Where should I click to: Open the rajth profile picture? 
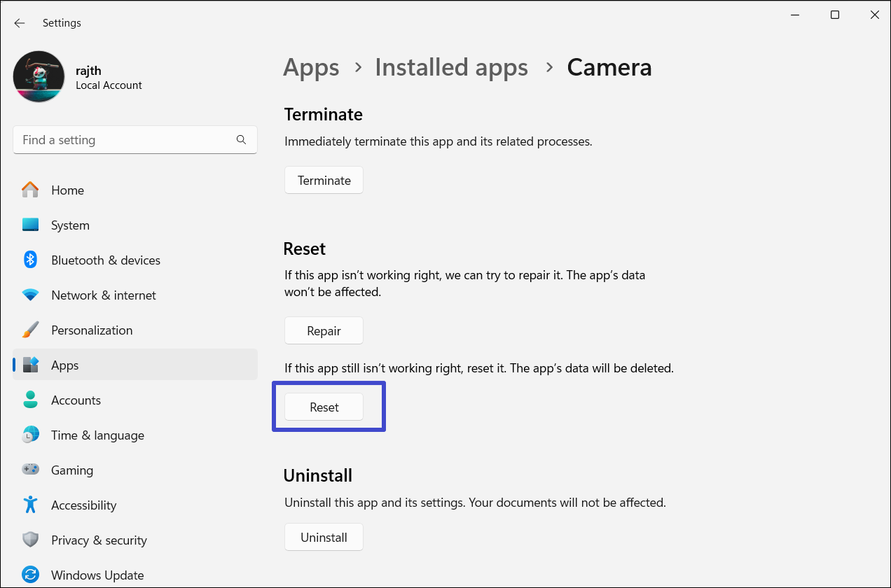(x=39, y=76)
